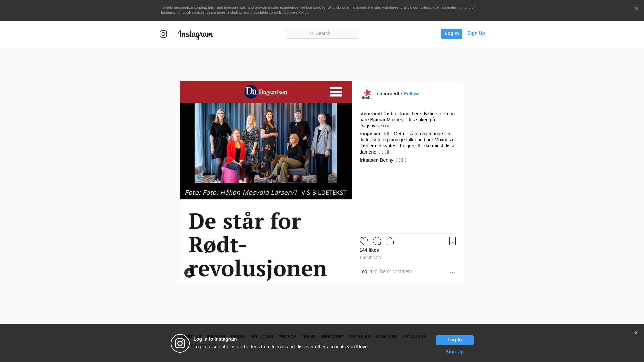The width and height of the screenshot is (644, 362).
Task: Open the Dagsavisen post image
Action: [266, 181]
